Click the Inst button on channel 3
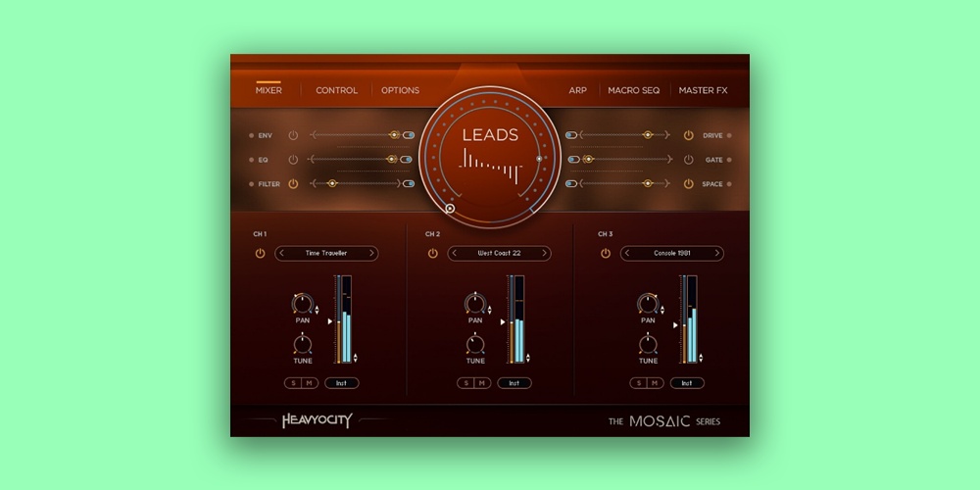The image size is (980, 490). tap(687, 383)
